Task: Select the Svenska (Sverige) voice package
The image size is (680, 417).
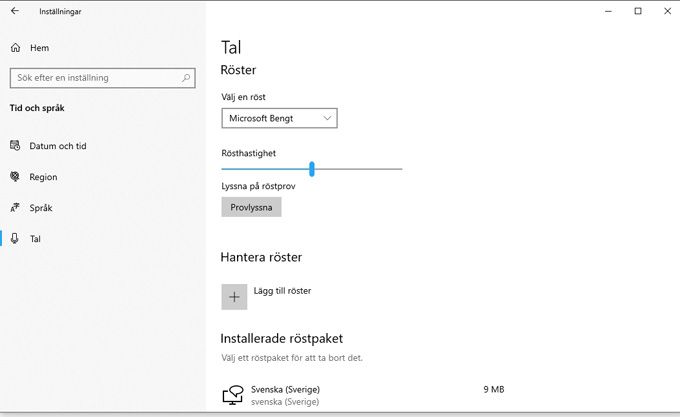Action: (x=363, y=395)
